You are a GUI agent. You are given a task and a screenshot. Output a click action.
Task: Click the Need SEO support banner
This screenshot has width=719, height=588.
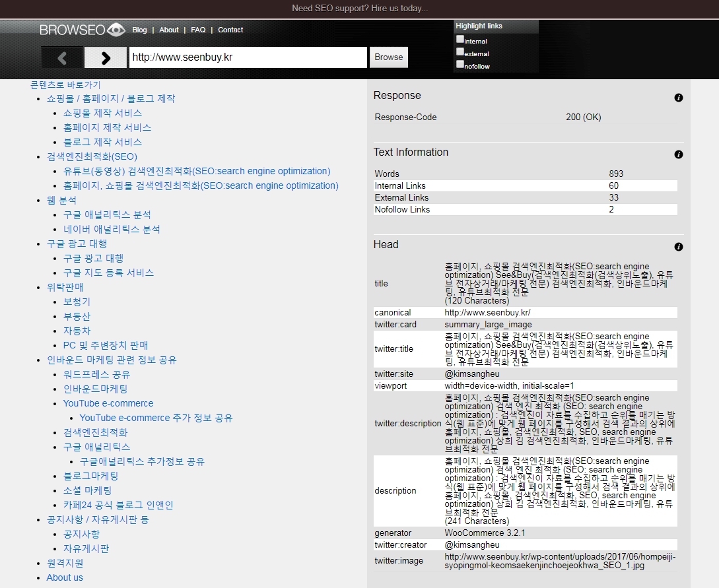[359, 7]
